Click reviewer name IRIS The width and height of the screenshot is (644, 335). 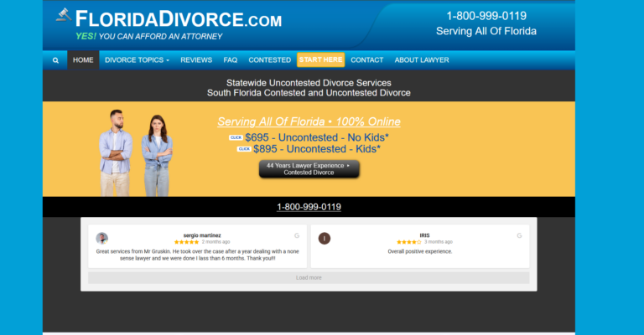424,235
